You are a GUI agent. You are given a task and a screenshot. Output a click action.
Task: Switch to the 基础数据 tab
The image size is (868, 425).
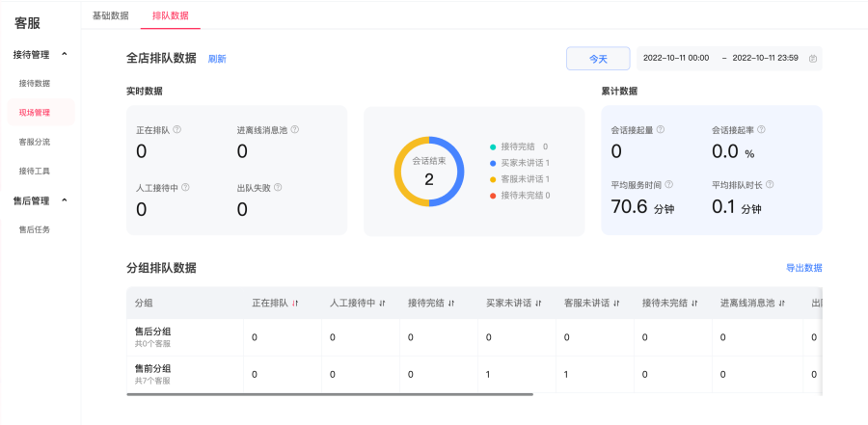tap(110, 15)
